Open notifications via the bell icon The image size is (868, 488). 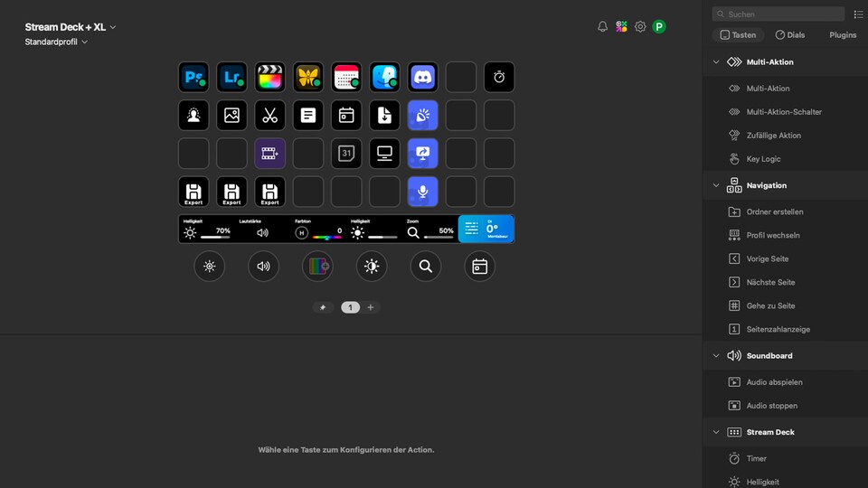click(603, 27)
